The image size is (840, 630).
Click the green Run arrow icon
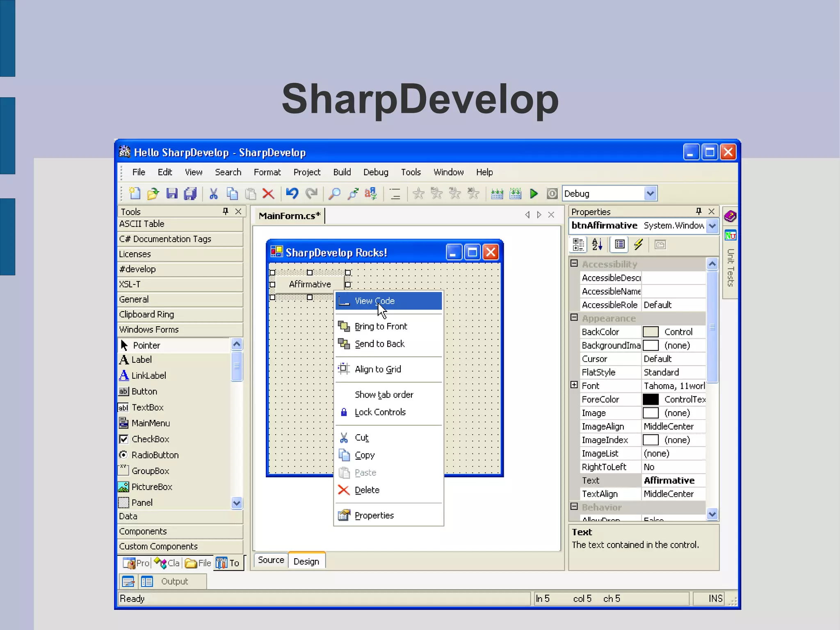click(x=534, y=193)
